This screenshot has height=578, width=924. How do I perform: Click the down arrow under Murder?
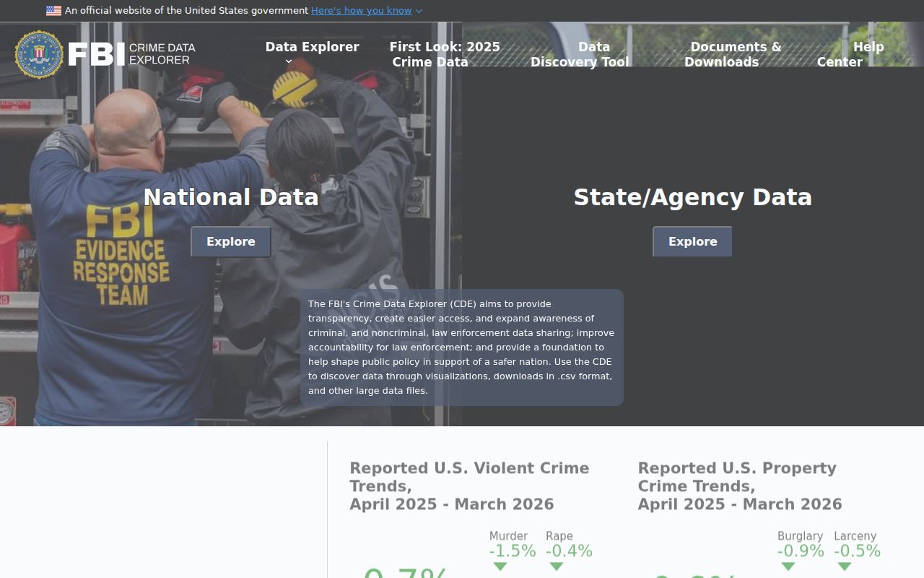coord(500,566)
